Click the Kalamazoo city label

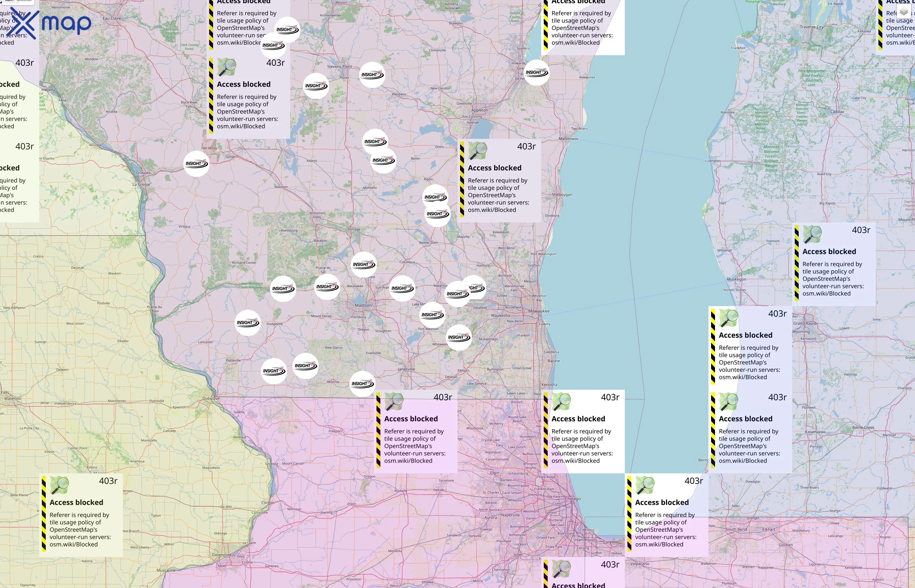(x=815, y=432)
